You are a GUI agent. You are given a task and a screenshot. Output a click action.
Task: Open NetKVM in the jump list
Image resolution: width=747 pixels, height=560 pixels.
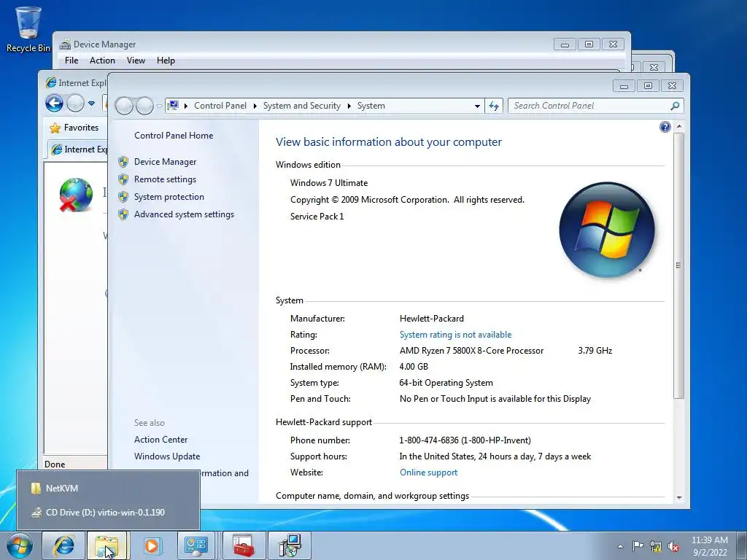(108, 488)
